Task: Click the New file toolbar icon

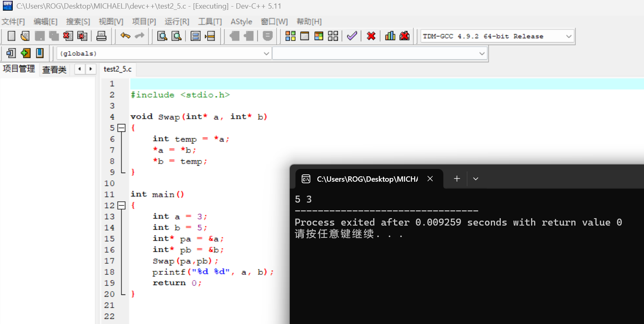Action: 11,36
